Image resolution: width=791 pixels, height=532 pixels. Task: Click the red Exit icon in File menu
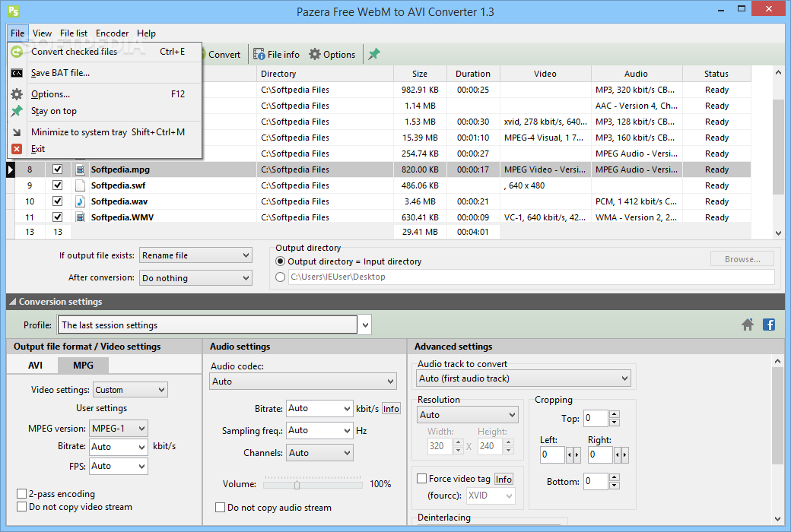click(x=17, y=149)
